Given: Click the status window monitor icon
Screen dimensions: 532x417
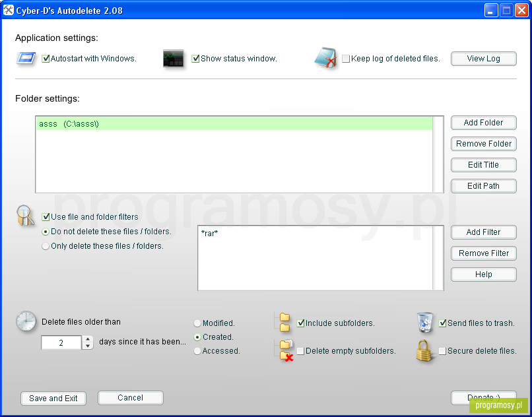Looking at the screenshot, I should pos(174,59).
